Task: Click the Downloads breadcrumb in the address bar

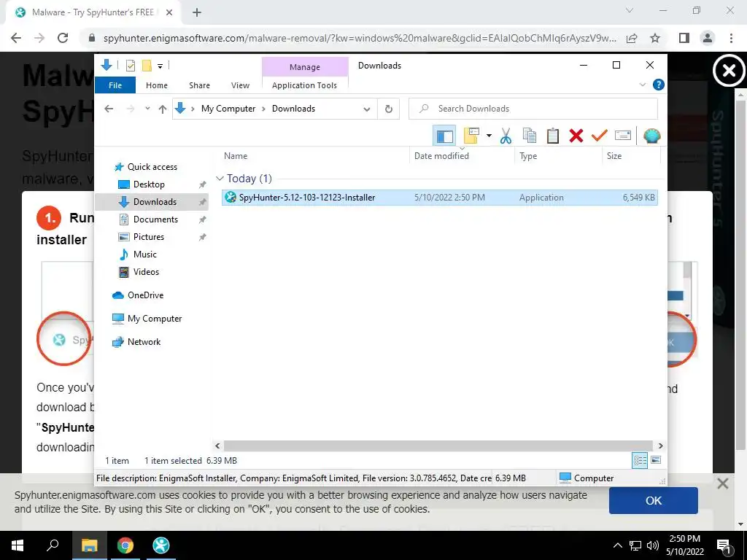Action: pyautogui.click(x=293, y=109)
